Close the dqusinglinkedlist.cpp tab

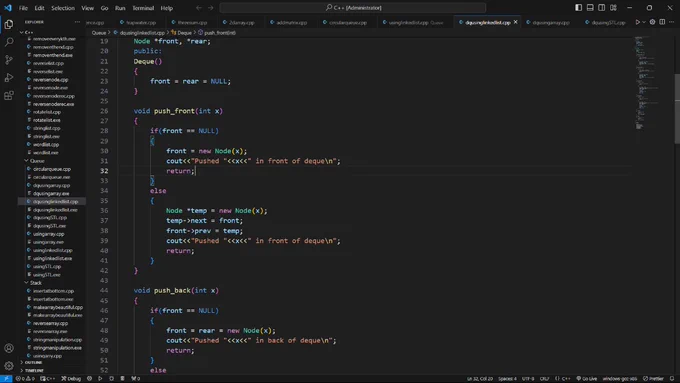coord(516,22)
